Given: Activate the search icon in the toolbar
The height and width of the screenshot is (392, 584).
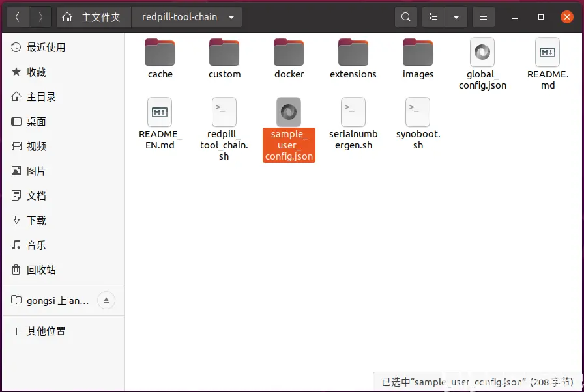Looking at the screenshot, I should click(x=405, y=17).
